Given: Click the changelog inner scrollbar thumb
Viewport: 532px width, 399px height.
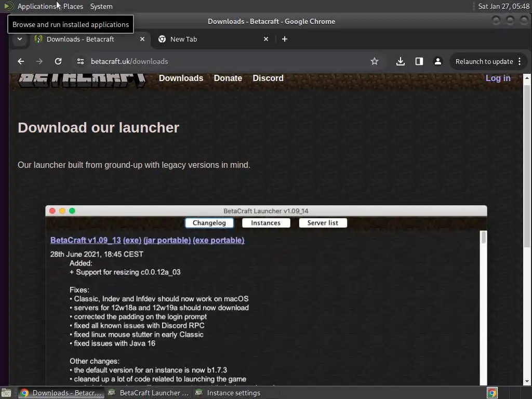Looking at the screenshot, I should 484,237.
